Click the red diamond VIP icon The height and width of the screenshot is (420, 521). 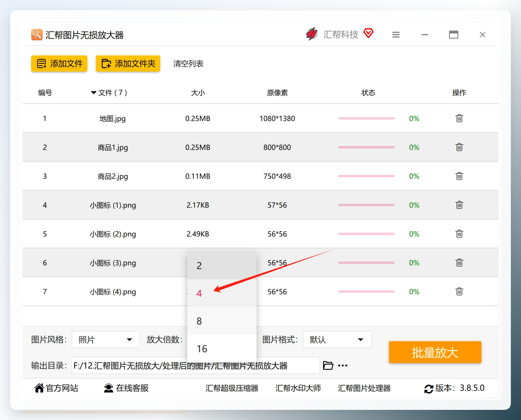pos(368,33)
